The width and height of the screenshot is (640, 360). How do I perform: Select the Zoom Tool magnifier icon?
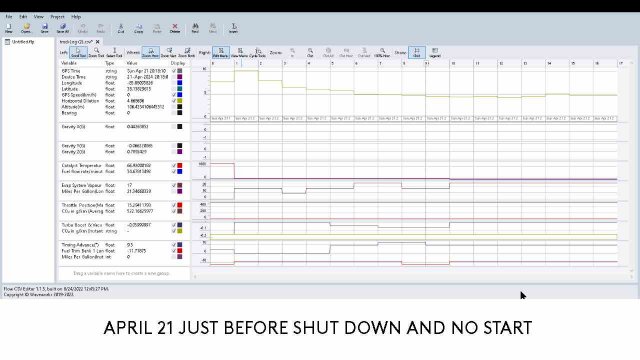tap(96, 53)
